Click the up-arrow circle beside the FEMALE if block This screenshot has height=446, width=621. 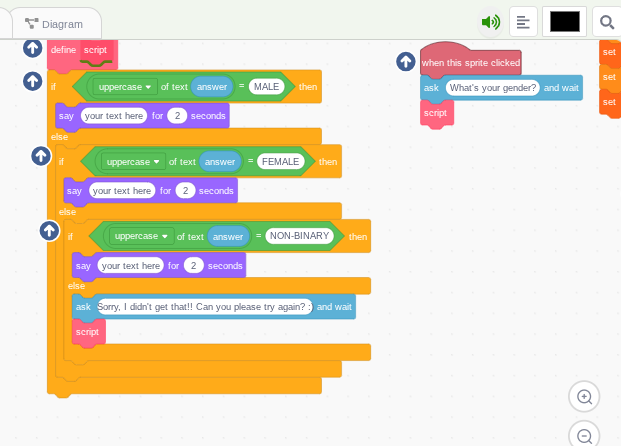tap(41, 156)
